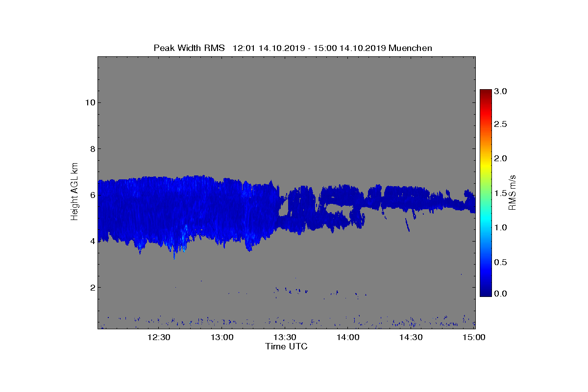Screen dimensions: 588x392
Task: Click the '14:30' time tick label
Action: (x=411, y=337)
